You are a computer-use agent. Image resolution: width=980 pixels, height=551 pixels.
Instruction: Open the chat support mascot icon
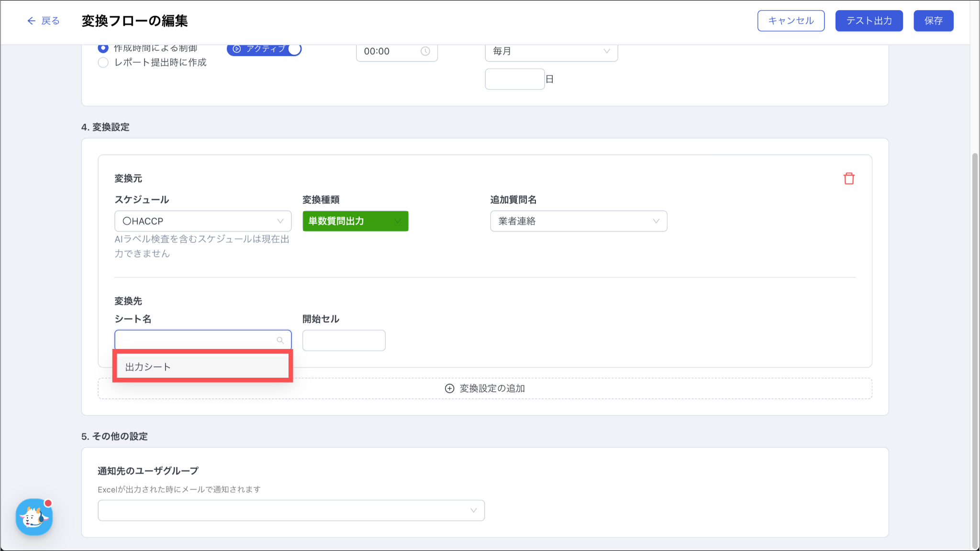pos(34,517)
